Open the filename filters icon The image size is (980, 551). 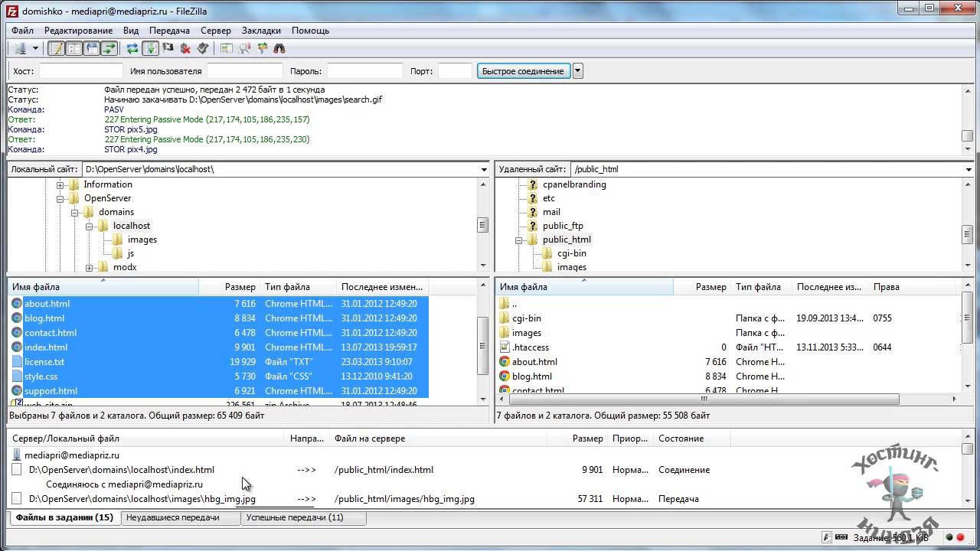tap(227, 48)
